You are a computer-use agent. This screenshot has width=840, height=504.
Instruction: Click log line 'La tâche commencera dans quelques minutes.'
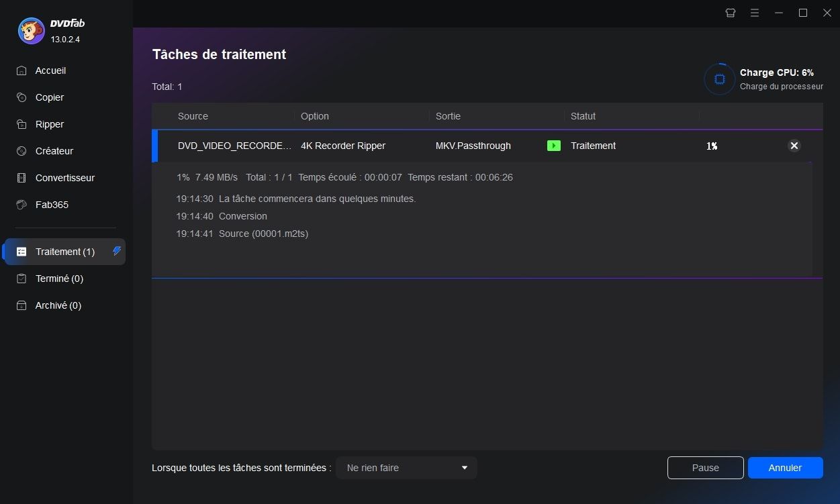(x=317, y=199)
